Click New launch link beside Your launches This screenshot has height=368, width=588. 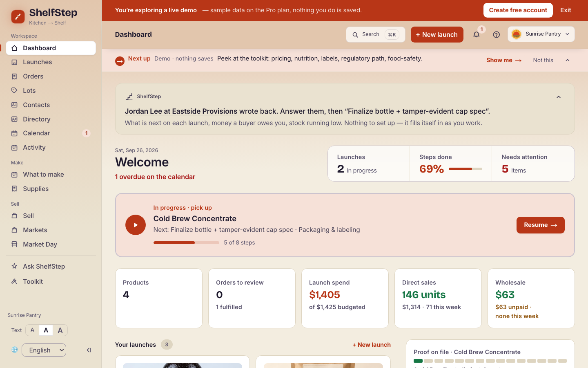tap(372, 345)
